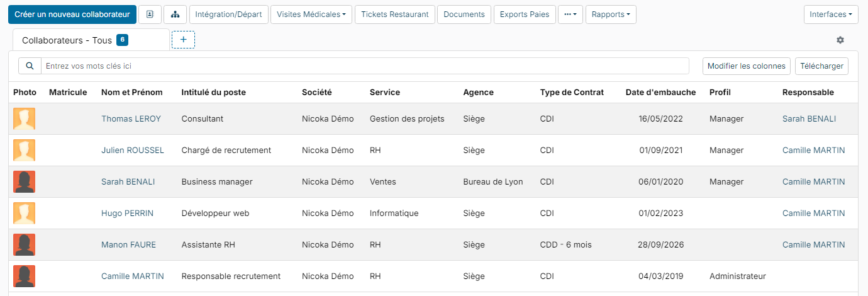Select the Informatique service cell

coord(394,213)
